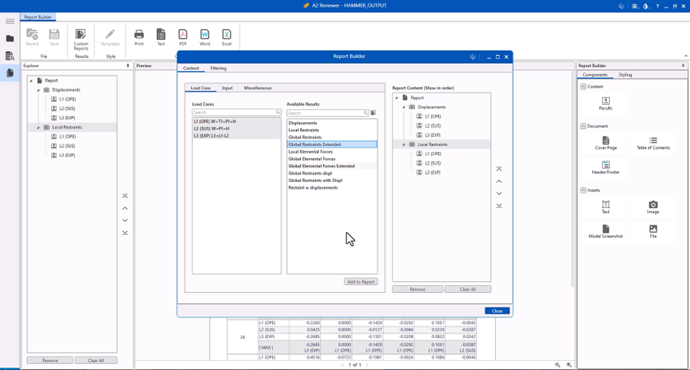The width and height of the screenshot is (690, 370).
Task: Collapse Local Restraints node in Explorer tree
Action: pos(38,128)
